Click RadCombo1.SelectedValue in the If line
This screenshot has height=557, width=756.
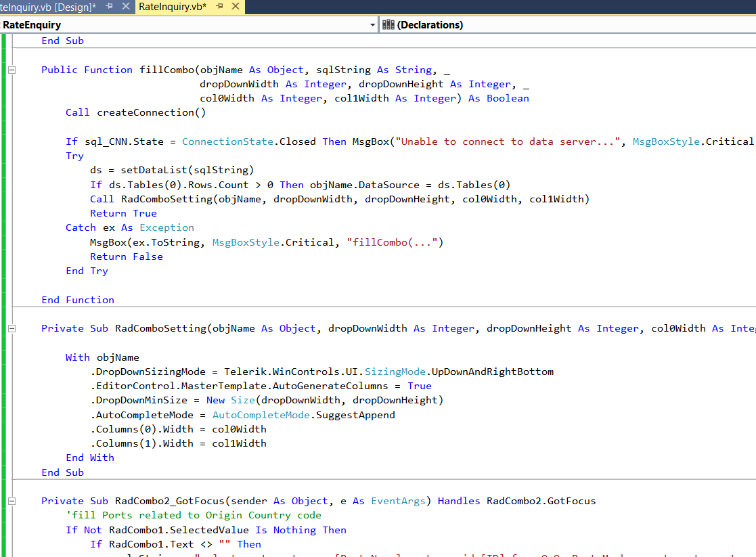point(179,531)
